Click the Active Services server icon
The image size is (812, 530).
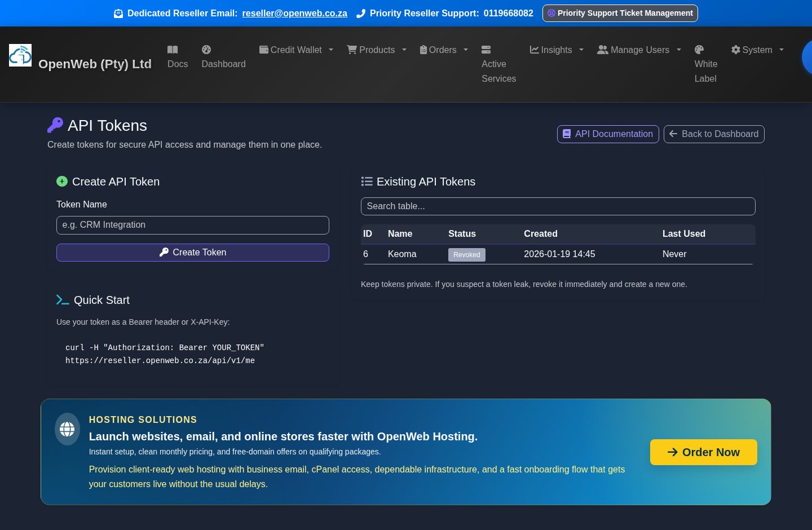click(486, 50)
